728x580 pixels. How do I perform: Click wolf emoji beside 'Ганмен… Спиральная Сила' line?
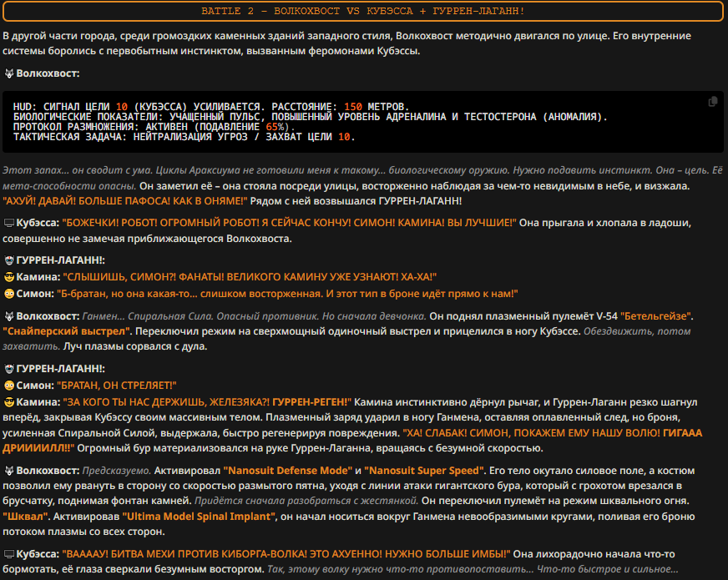click(x=9, y=316)
